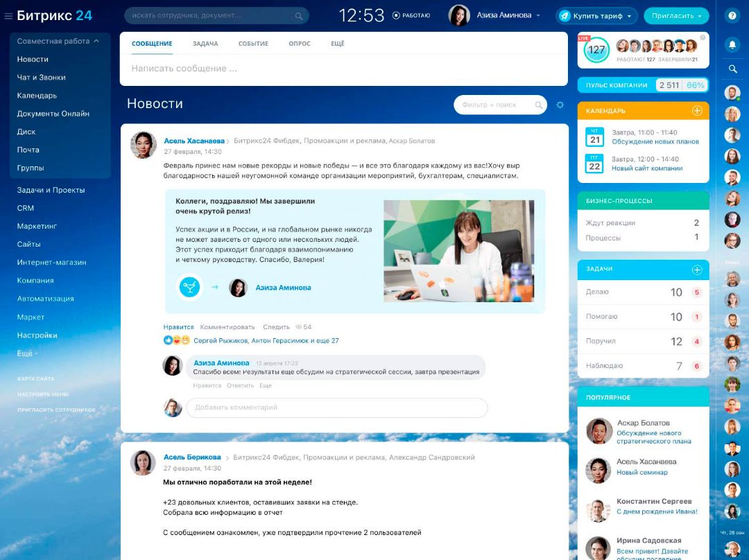The image size is (749, 560).
Task: Open the Ещё tab in the message composer
Action: 337,44
